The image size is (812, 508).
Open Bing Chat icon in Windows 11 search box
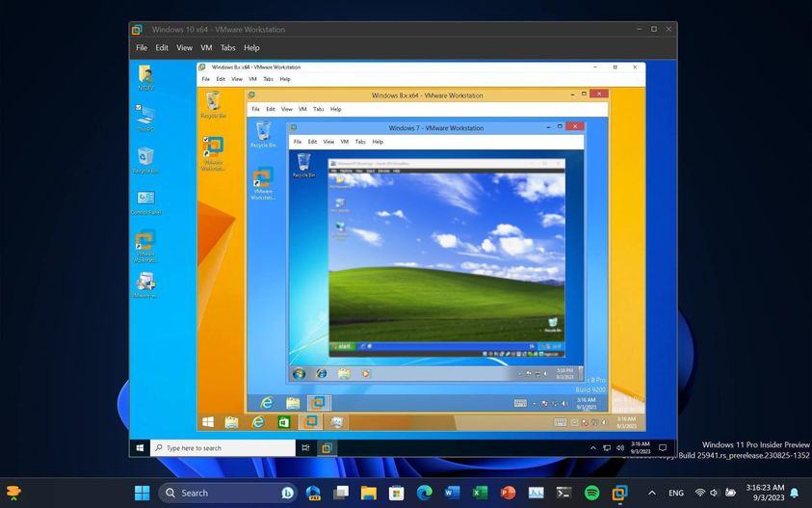tap(287, 493)
